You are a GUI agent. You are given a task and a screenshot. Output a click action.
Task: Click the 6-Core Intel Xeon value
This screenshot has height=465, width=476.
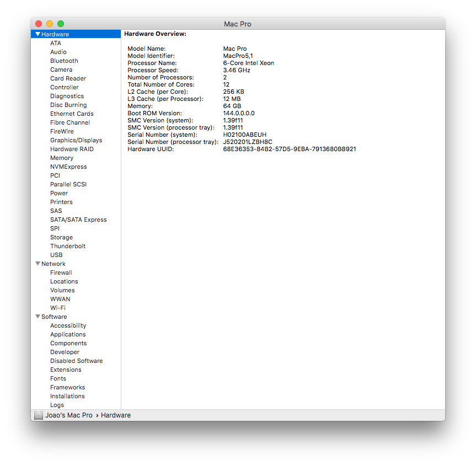pos(248,63)
